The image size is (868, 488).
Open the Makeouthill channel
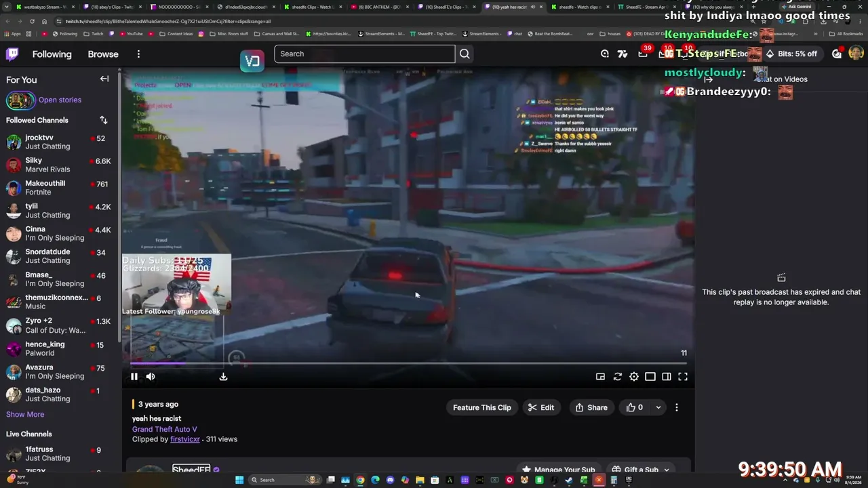click(58, 188)
